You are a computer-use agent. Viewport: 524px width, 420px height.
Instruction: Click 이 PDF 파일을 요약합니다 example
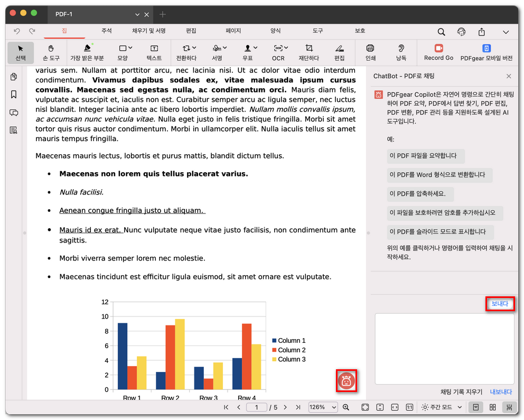click(426, 156)
